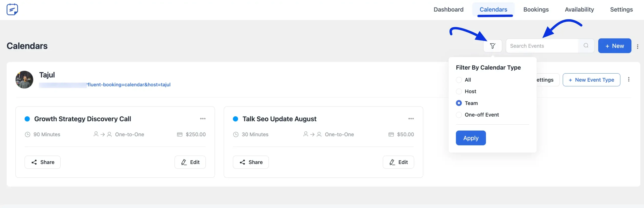Click Tajul's profile avatar

[x=24, y=79]
